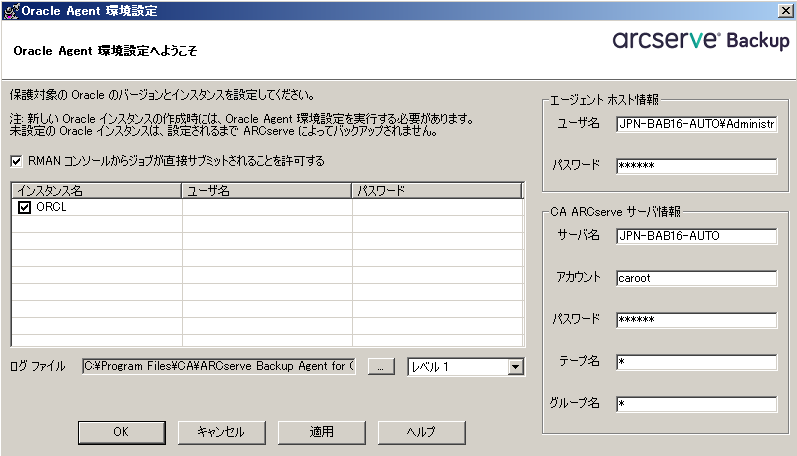Focus the agent host パスワード field

pos(696,166)
